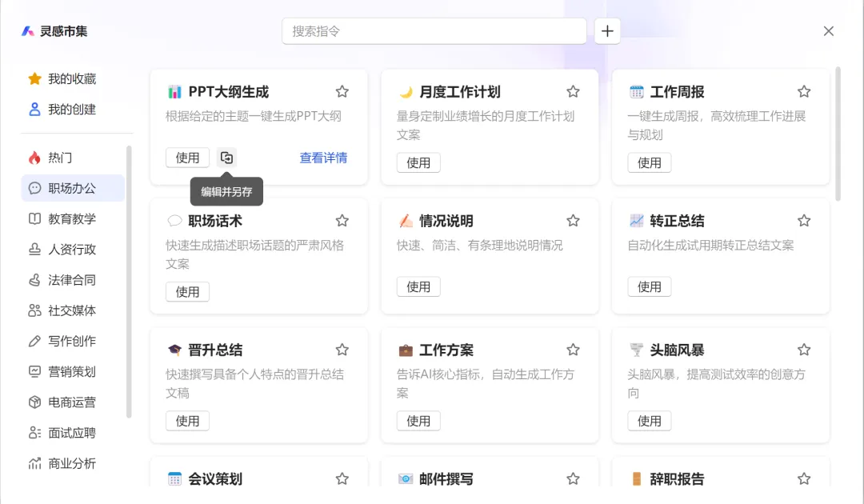Click the sidebar category scrollbar
The image size is (864, 504).
click(129, 282)
